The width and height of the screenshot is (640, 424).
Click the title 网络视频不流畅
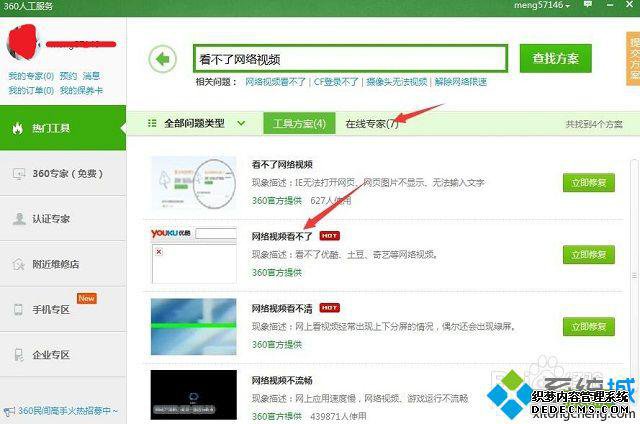point(282,380)
